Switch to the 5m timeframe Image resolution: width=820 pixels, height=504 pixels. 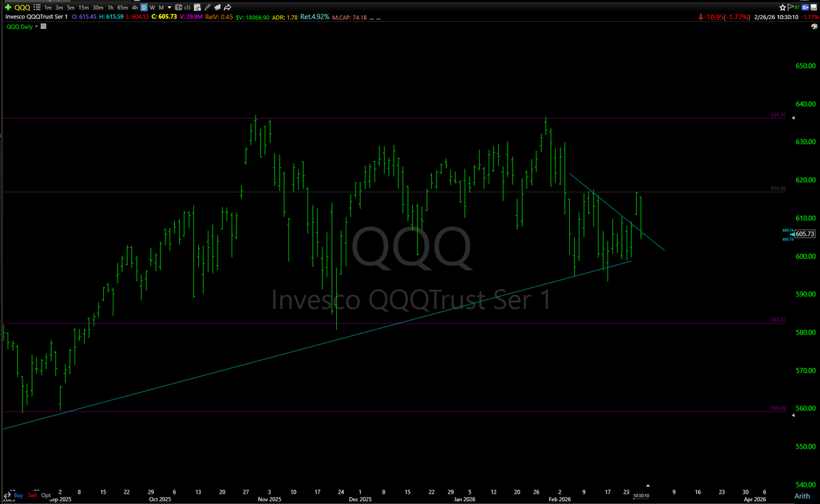tap(70, 8)
